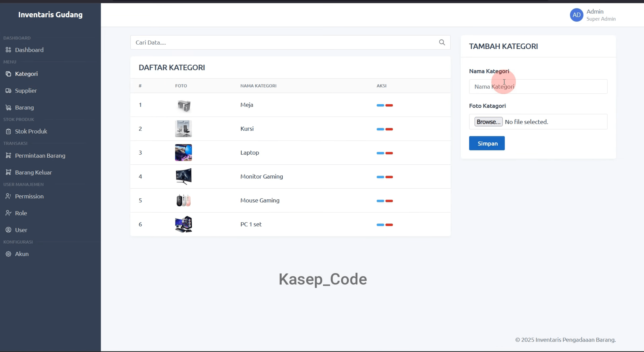Click the AKSI column header

[x=381, y=86]
